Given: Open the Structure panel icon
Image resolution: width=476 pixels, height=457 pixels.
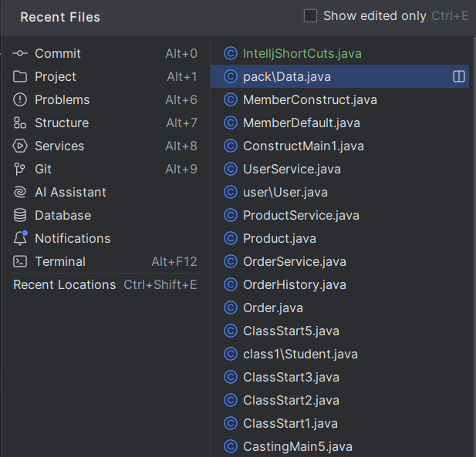Looking at the screenshot, I should tap(20, 123).
